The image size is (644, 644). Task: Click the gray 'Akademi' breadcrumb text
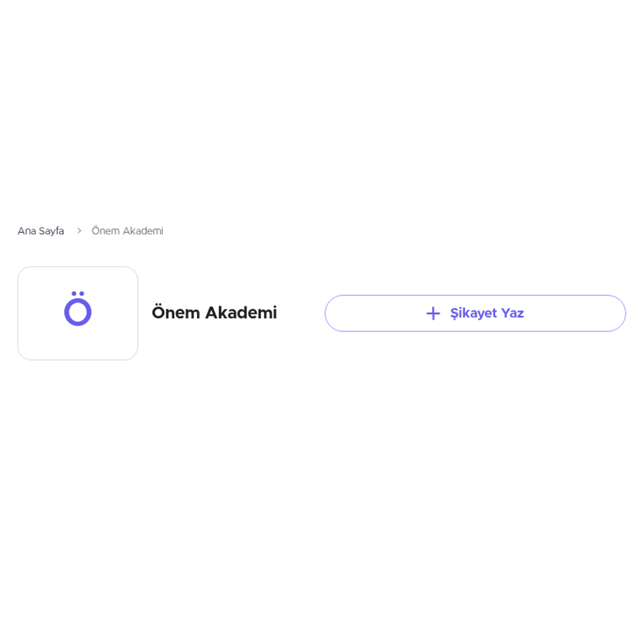pos(143,231)
